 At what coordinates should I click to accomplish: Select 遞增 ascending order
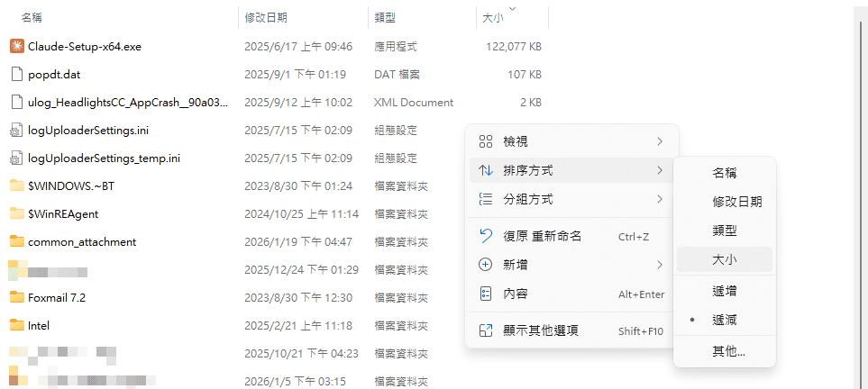click(x=725, y=291)
